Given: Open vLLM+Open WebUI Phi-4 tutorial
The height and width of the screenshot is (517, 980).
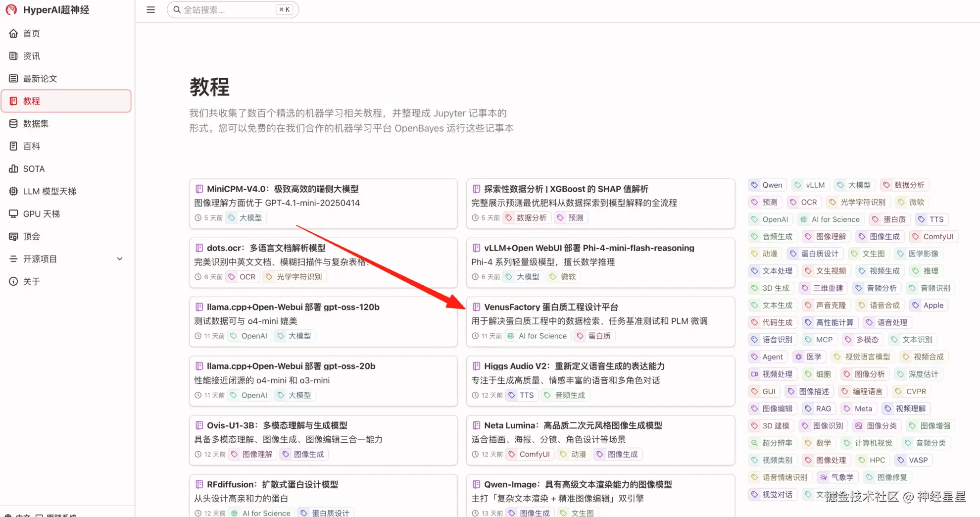Looking at the screenshot, I should click(589, 248).
